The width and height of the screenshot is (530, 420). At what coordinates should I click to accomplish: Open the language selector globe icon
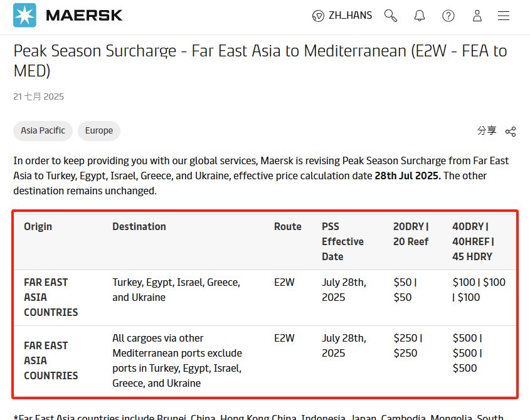(318, 16)
